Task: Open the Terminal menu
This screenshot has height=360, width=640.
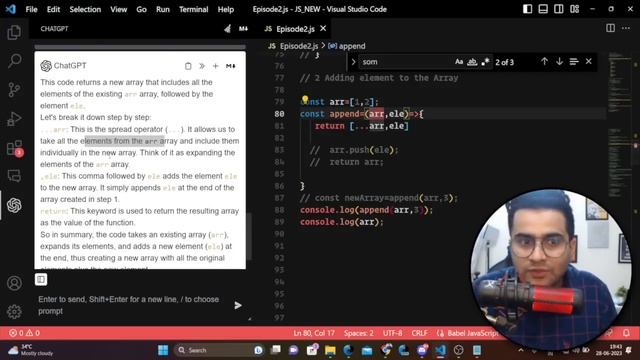Action: (193, 9)
